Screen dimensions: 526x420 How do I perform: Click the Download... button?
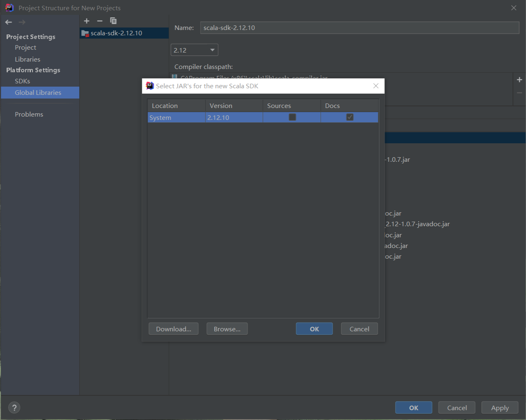(x=174, y=329)
